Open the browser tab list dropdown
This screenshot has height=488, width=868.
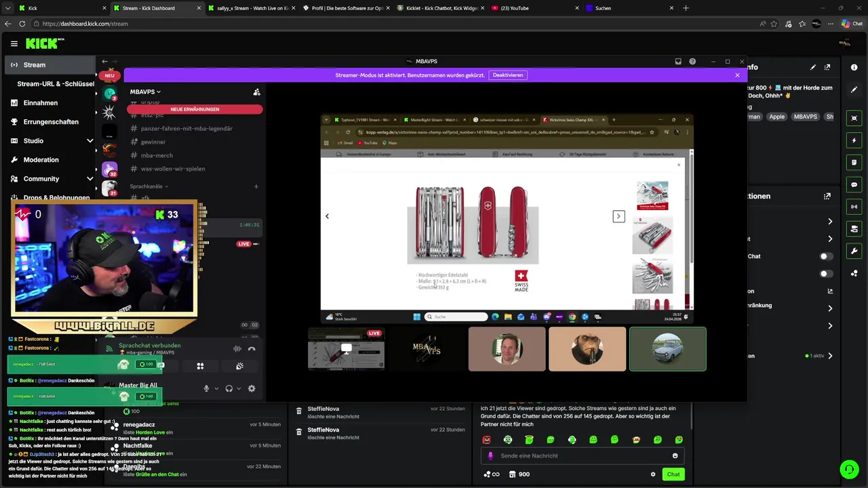tap(7, 8)
